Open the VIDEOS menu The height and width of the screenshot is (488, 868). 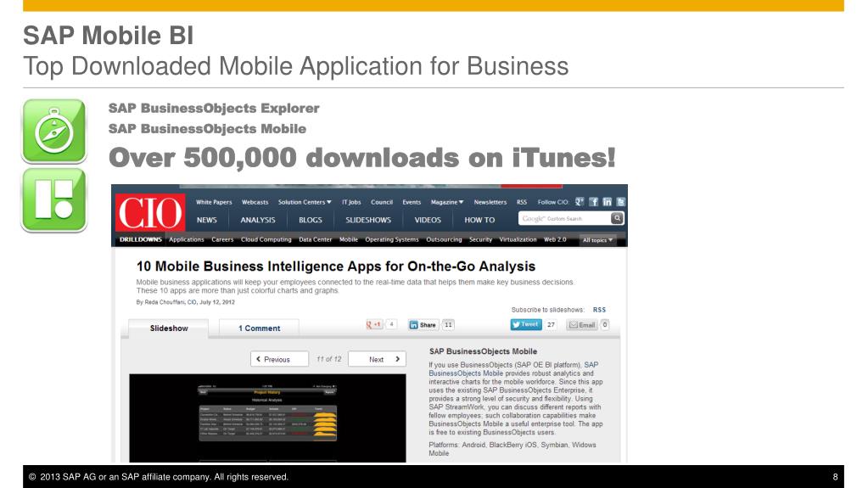coord(428,220)
